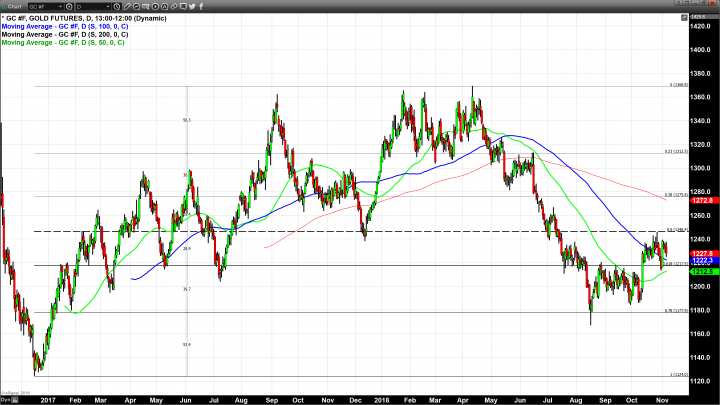Click the help question mark window button
This screenshot has width=720, height=405.
click(x=679, y=3)
